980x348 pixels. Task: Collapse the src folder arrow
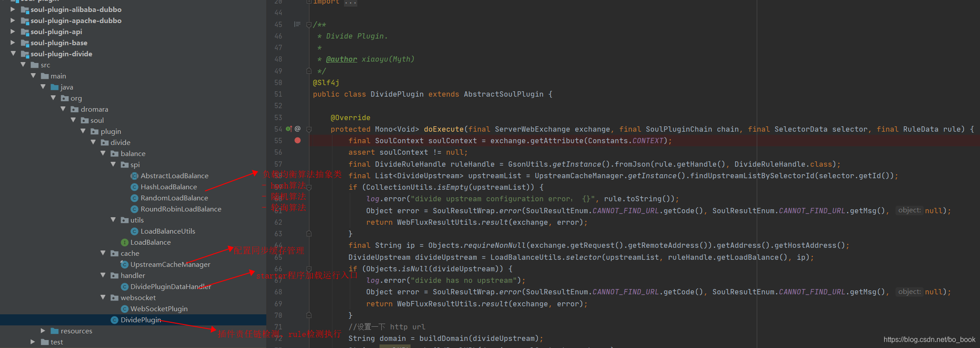[23, 65]
